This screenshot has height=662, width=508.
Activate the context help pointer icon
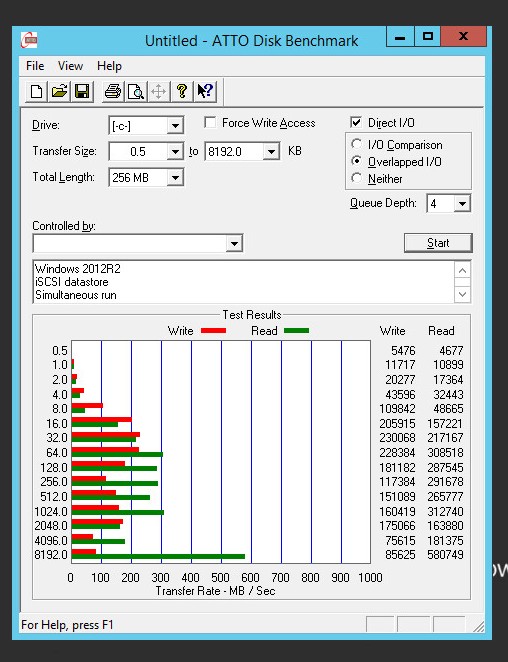coord(205,91)
